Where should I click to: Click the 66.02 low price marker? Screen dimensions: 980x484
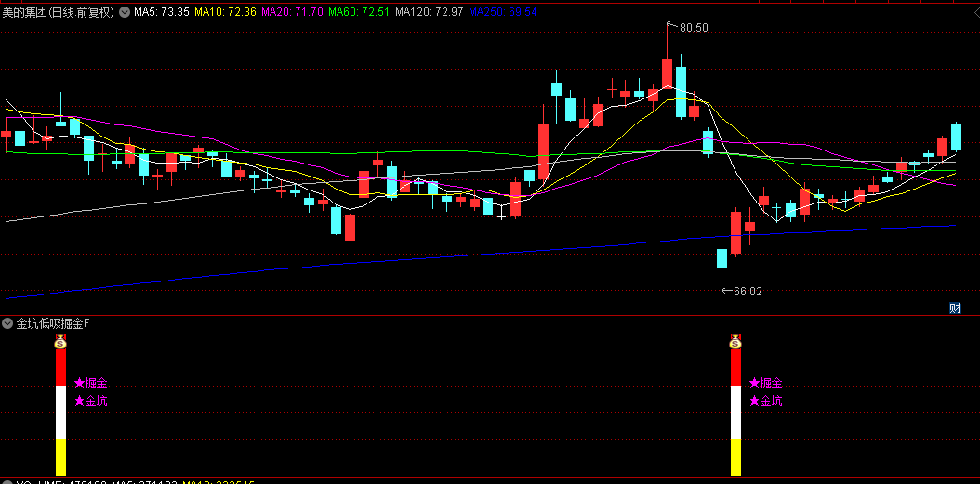click(748, 291)
